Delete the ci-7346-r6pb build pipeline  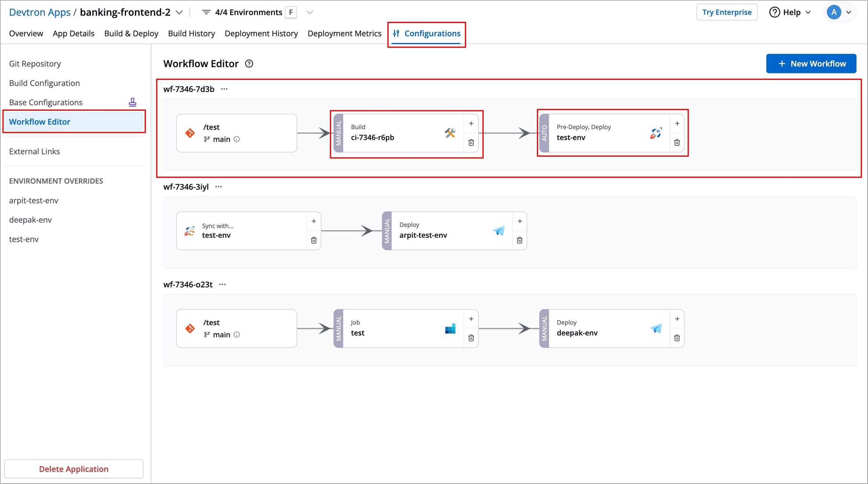pos(471,143)
